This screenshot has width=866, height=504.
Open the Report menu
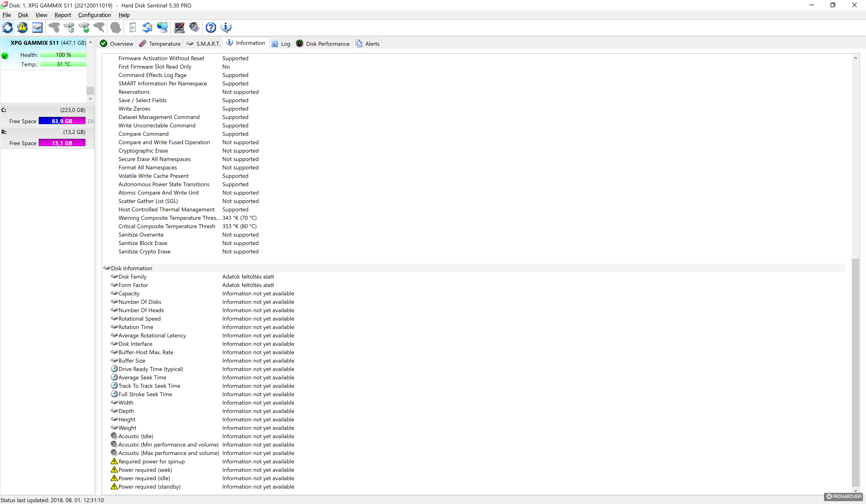(63, 15)
